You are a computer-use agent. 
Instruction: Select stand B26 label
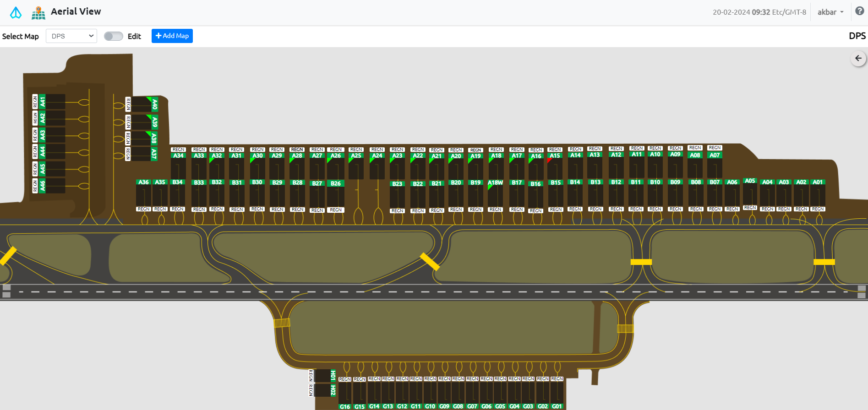point(336,183)
